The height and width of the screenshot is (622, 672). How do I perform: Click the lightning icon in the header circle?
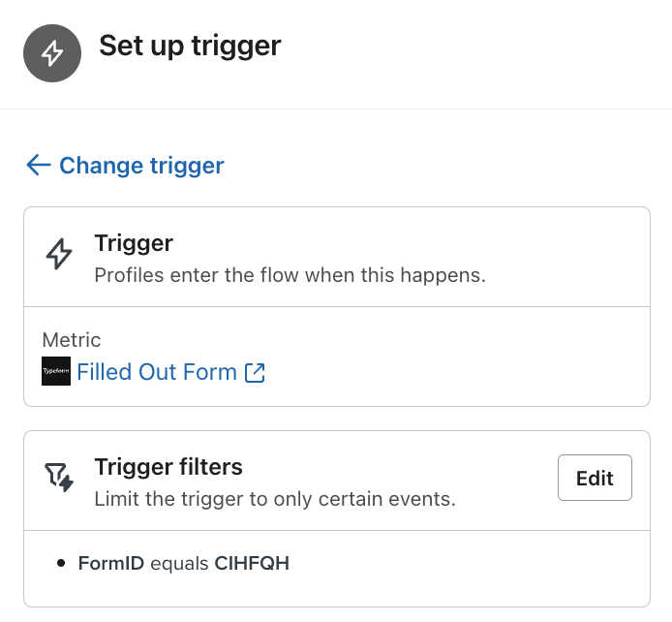(x=52, y=53)
